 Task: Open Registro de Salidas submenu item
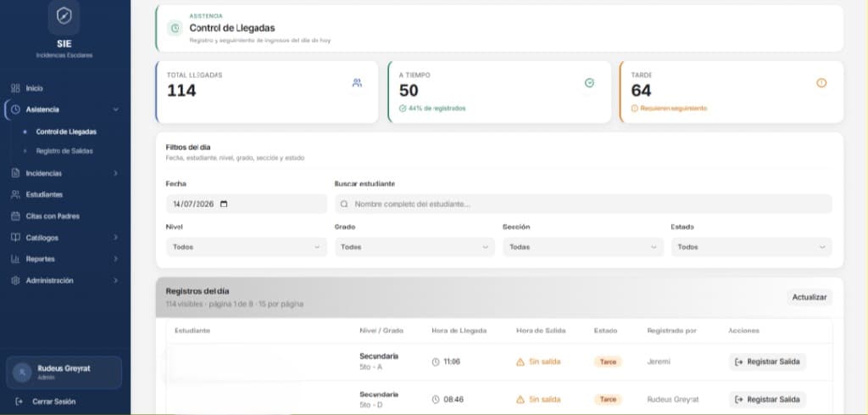point(64,151)
